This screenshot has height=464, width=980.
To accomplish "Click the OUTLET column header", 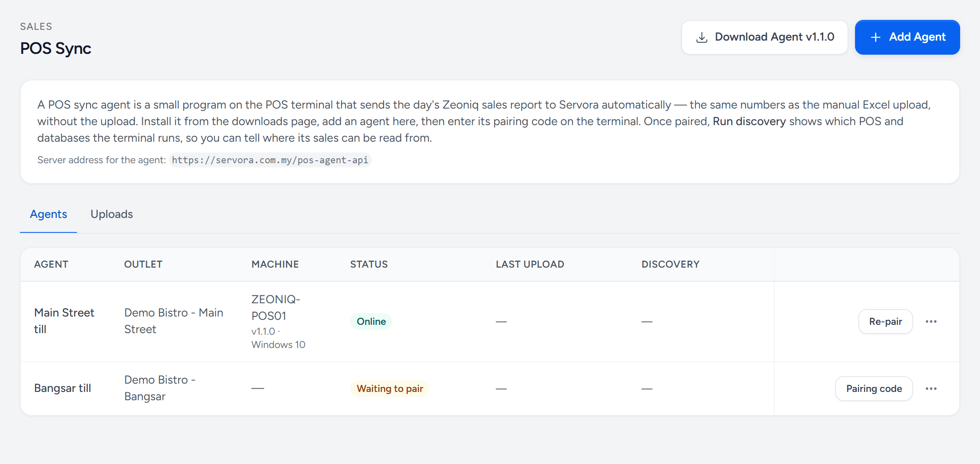I will [144, 264].
